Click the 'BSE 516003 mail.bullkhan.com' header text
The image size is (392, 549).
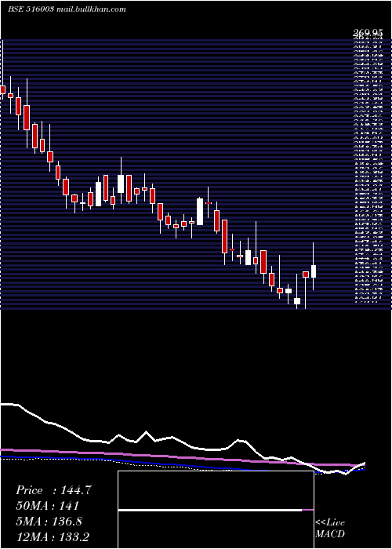pos(67,9)
